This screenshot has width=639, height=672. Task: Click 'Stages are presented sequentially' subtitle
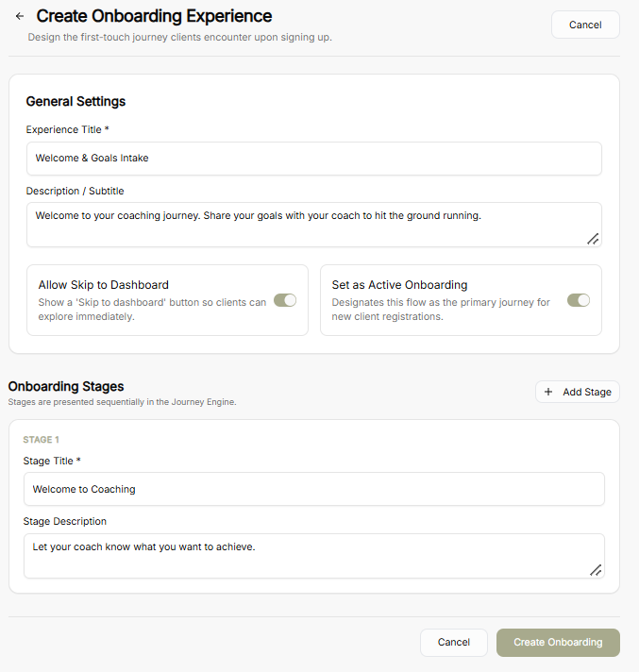pos(122,402)
